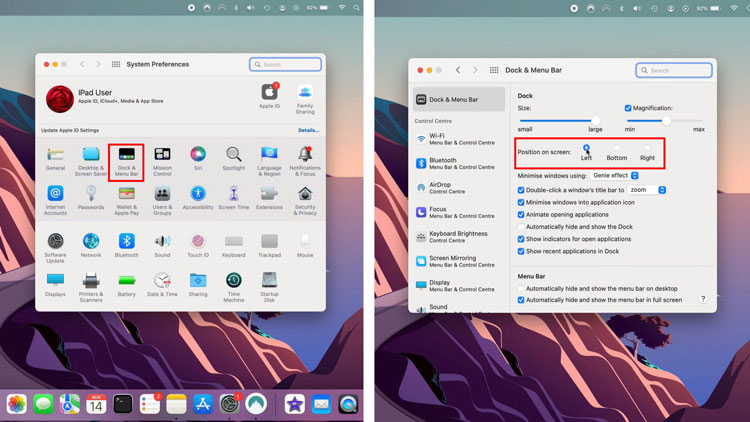The height and width of the screenshot is (422, 750).
Task: Open Internet Accounts preferences
Action: point(55,193)
